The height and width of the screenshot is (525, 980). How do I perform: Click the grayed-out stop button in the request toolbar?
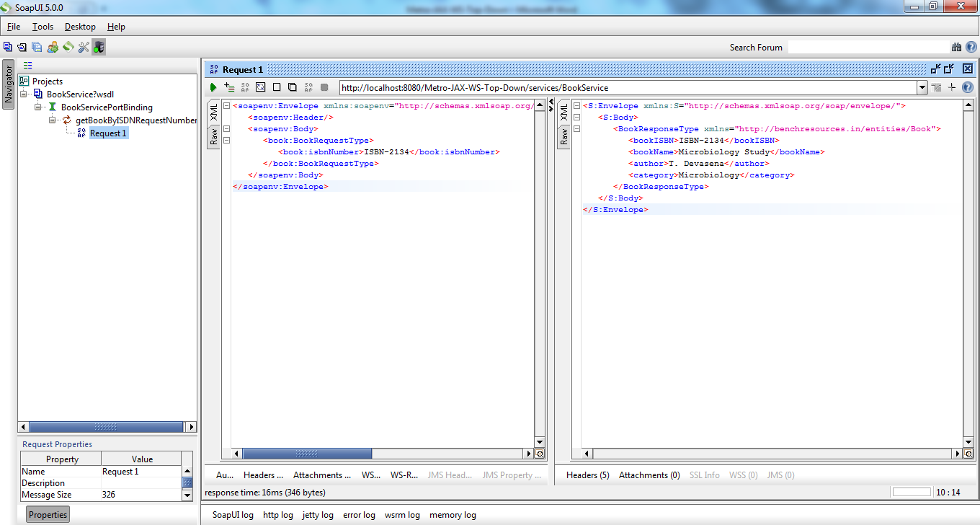324,87
